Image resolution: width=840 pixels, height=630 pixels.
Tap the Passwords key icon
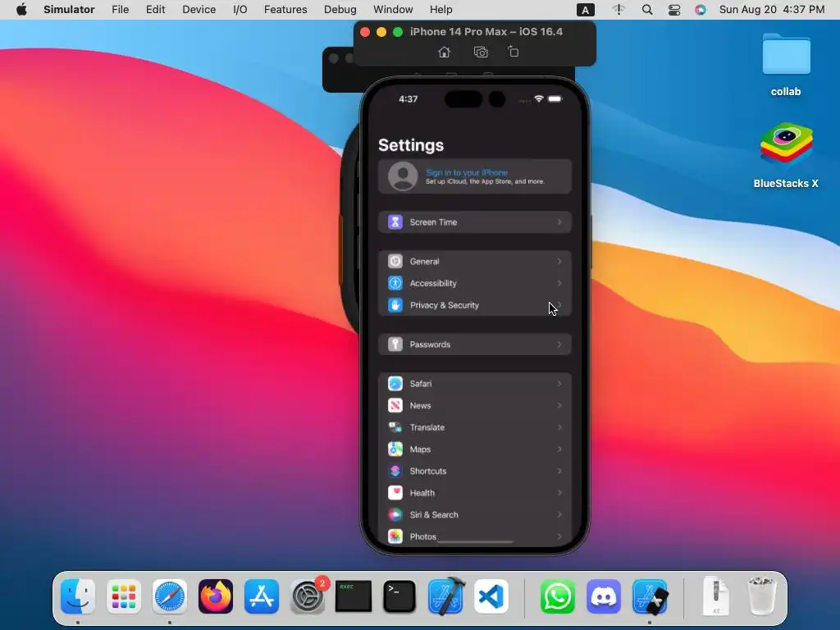(x=395, y=345)
